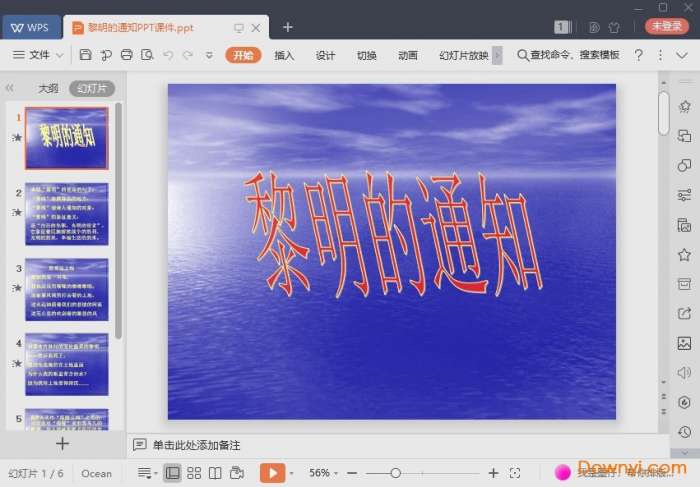Open the settings sliders icon in the sidebar
Image resolution: width=700 pixels, height=487 pixels.
click(684, 195)
